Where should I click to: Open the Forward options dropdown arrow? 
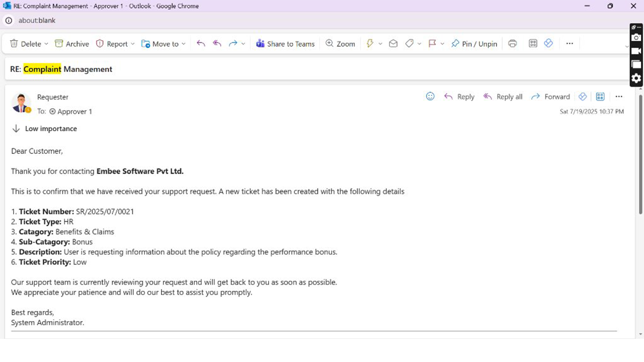coord(243,44)
